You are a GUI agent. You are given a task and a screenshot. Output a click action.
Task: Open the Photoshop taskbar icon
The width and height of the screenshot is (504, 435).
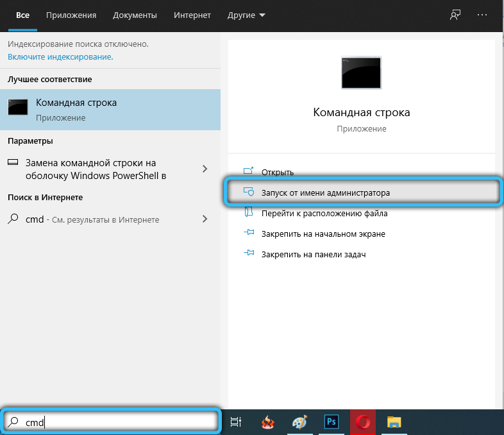(331, 422)
